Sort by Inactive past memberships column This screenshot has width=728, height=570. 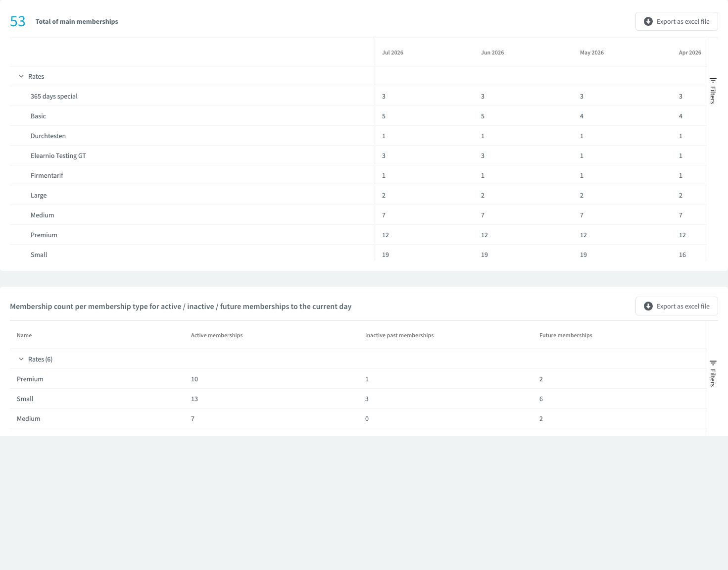point(399,335)
